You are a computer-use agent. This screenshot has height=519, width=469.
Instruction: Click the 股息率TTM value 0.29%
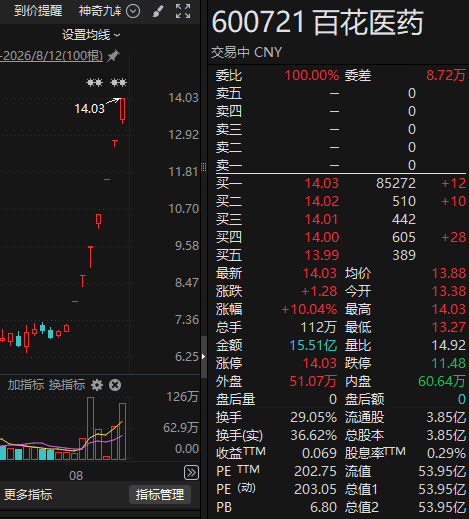tap(446, 453)
